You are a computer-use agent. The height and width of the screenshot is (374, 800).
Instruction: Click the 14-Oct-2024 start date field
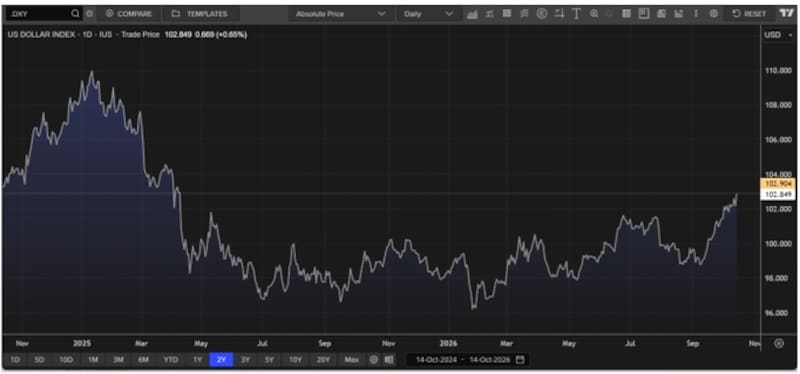click(x=436, y=360)
